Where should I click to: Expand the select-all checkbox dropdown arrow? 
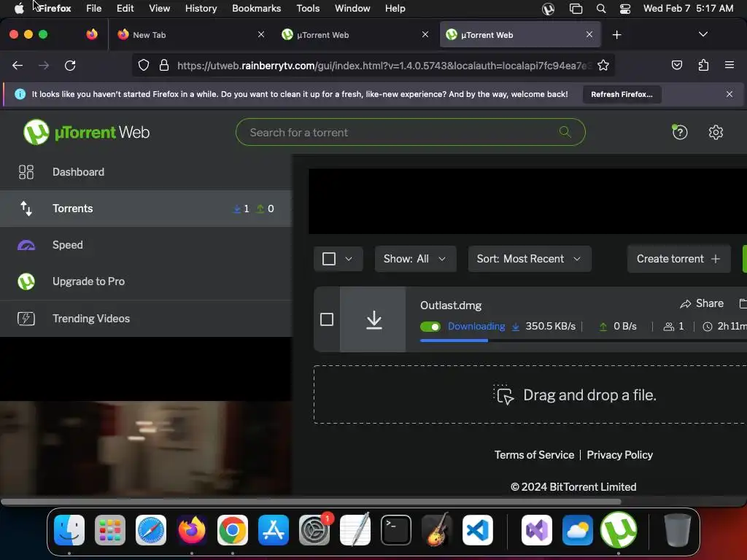coord(349,259)
